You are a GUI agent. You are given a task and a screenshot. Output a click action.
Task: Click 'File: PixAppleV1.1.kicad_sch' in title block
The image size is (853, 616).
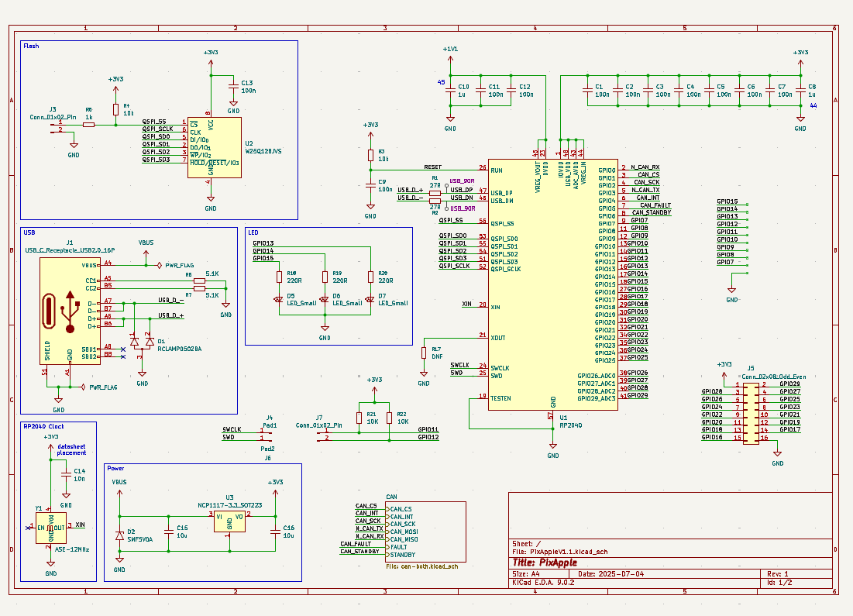pos(560,551)
